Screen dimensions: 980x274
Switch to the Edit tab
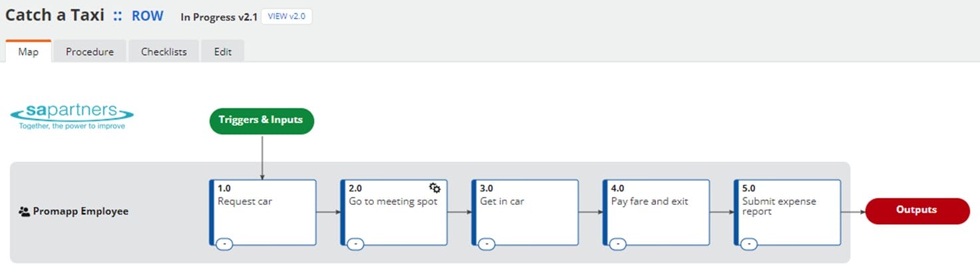(x=223, y=51)
